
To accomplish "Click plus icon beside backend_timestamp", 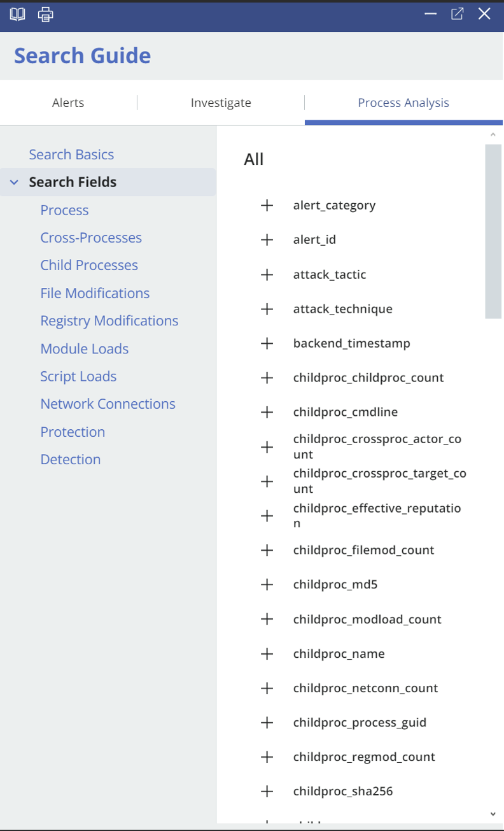I will click(267, 343).
